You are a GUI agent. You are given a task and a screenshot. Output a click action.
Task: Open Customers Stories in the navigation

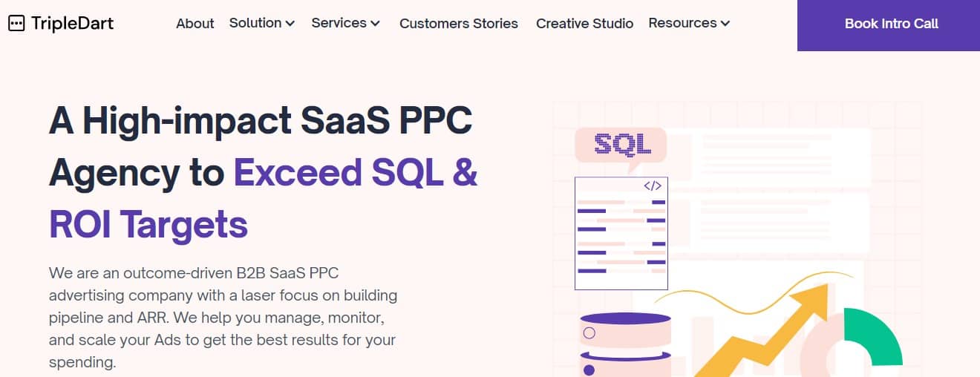[x=459, y=24]
